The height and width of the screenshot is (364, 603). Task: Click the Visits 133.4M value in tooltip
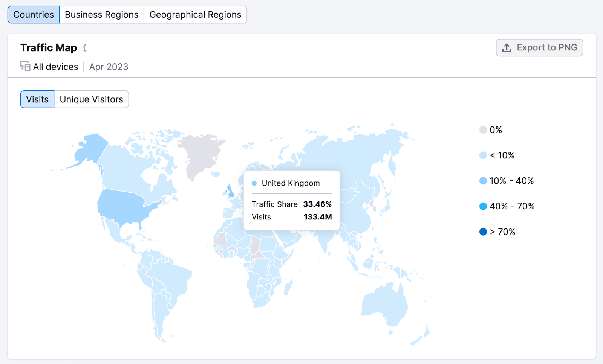pyautogui.click(x=318, y=217)
